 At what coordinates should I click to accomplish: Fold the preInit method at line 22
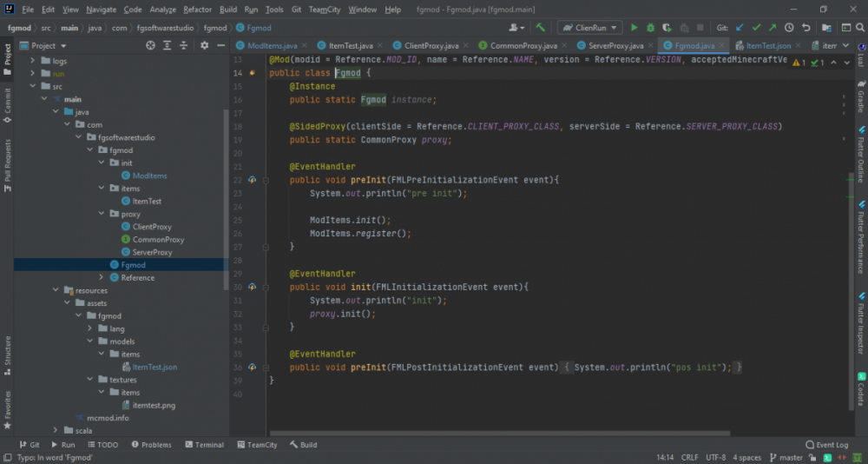pos(266,180)
